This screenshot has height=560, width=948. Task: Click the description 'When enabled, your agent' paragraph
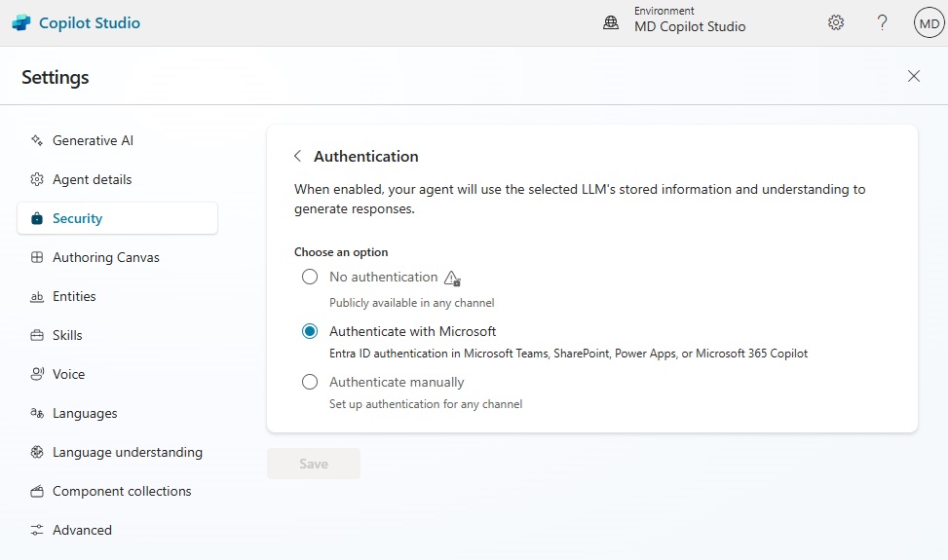[x=580, y=199]
